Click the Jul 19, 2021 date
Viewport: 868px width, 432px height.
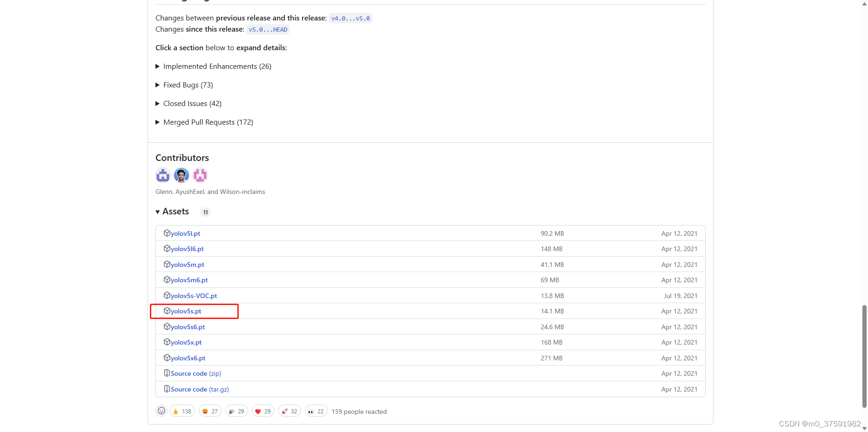[680, 296]
